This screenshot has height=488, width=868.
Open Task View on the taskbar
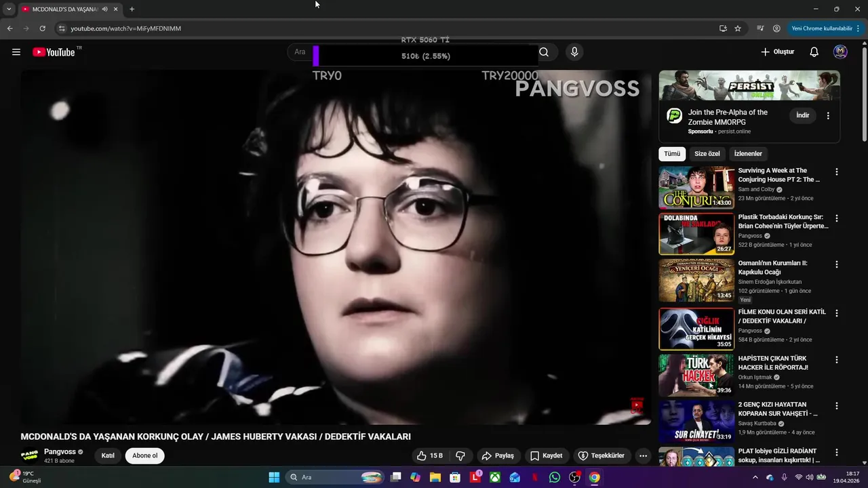(396, 477)
